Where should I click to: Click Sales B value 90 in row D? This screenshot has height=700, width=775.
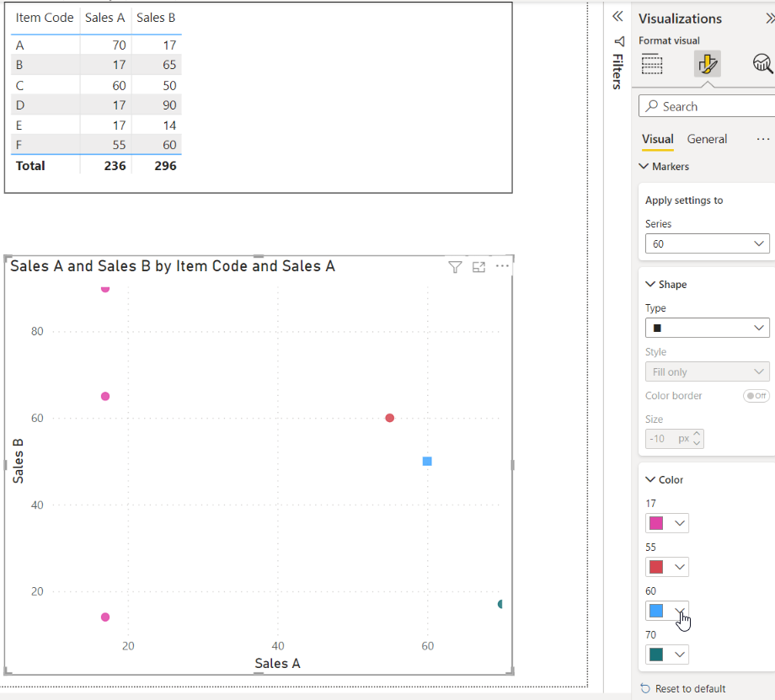169,105
